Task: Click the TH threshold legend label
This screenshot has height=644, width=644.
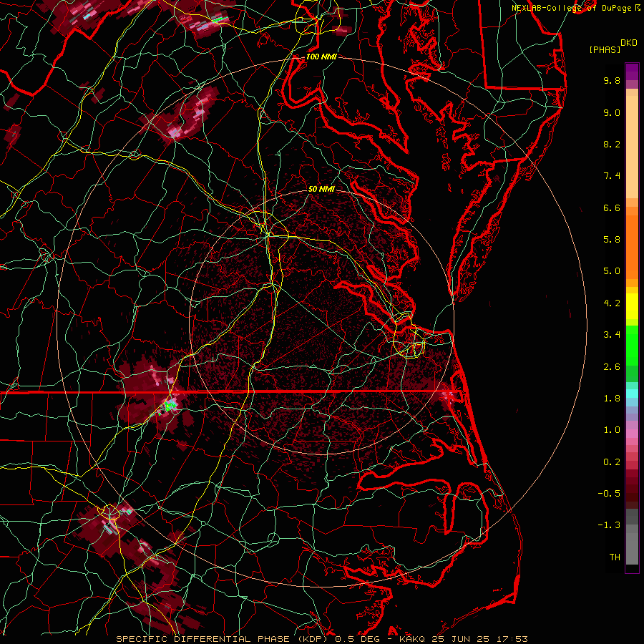Action: pos(615,557)
